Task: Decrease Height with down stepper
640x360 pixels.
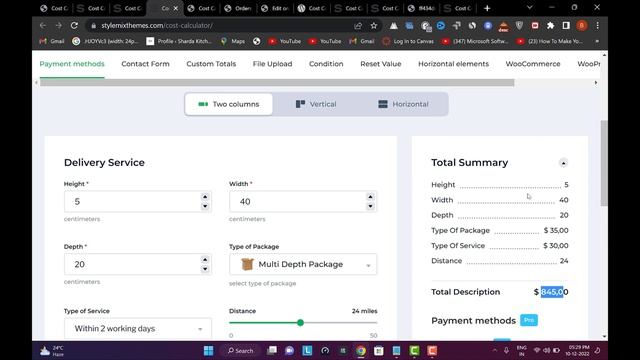Action: click(205, 206)
